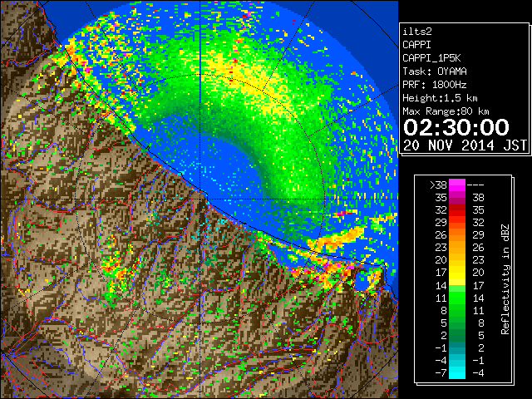Select the bright green 11 to 14 swatch

pyautogui.click(x=457, y=298)
